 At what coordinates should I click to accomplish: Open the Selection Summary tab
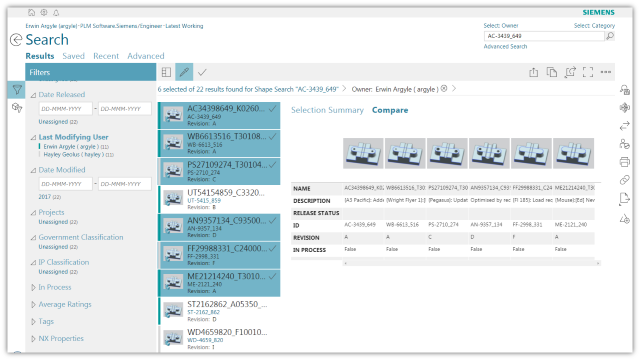(327, 110)
